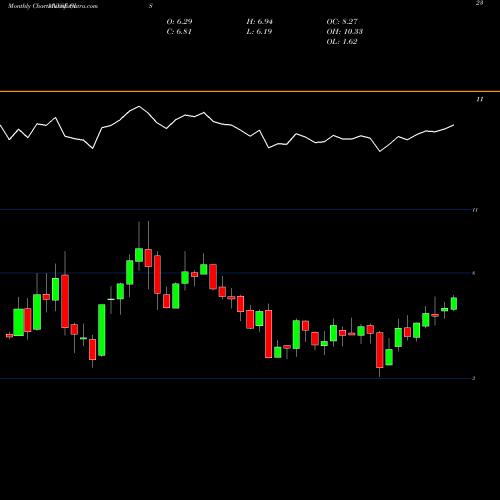Select the open value "O: 6.29"
The image size is (500, 500).
179,22
